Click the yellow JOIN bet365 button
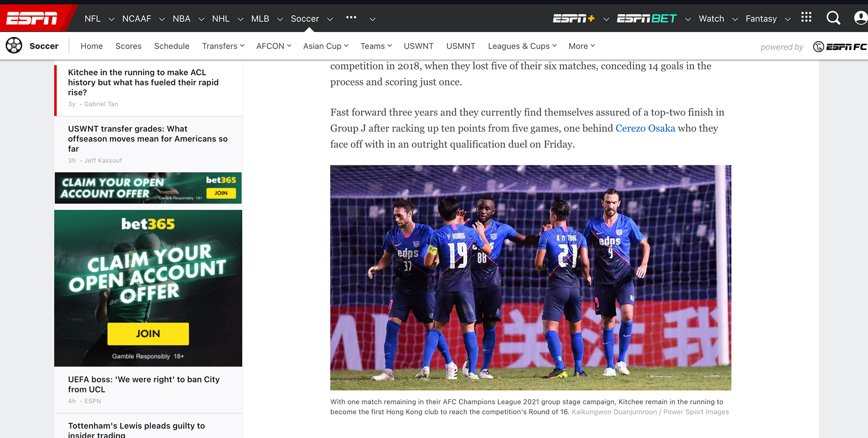 148,334
